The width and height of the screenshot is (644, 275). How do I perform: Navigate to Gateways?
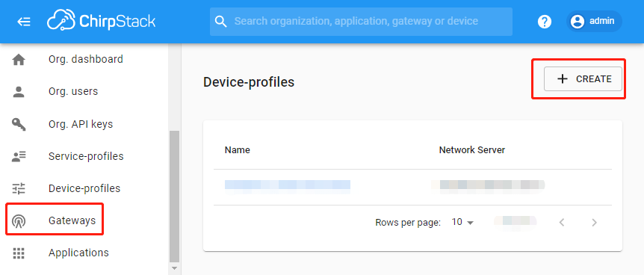coord(72,220)
